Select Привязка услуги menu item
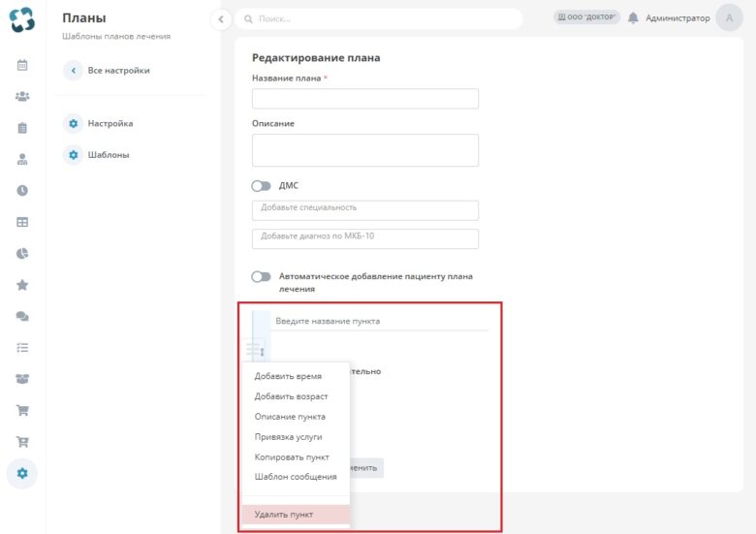The width and height of the screenshot is (756, 534). 296,437
